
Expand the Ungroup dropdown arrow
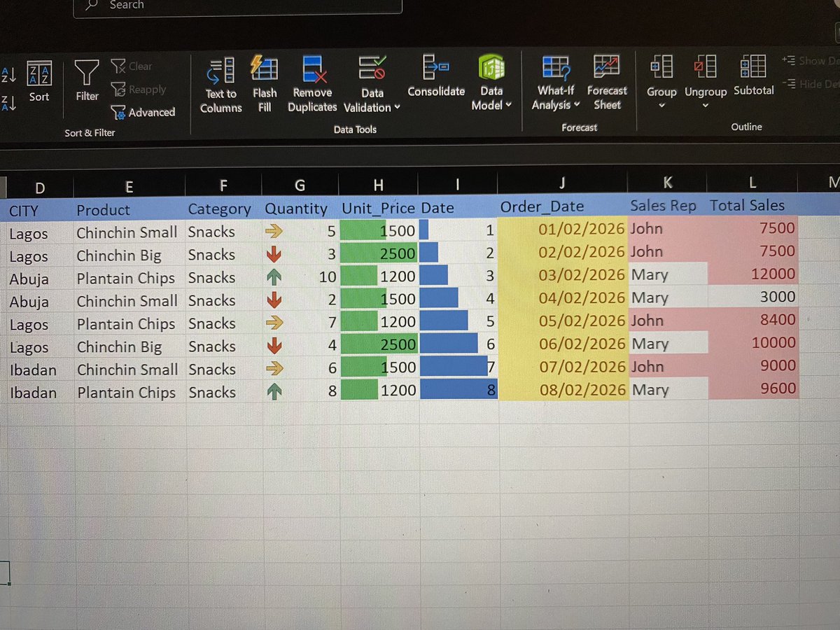(x=706, y=106)
